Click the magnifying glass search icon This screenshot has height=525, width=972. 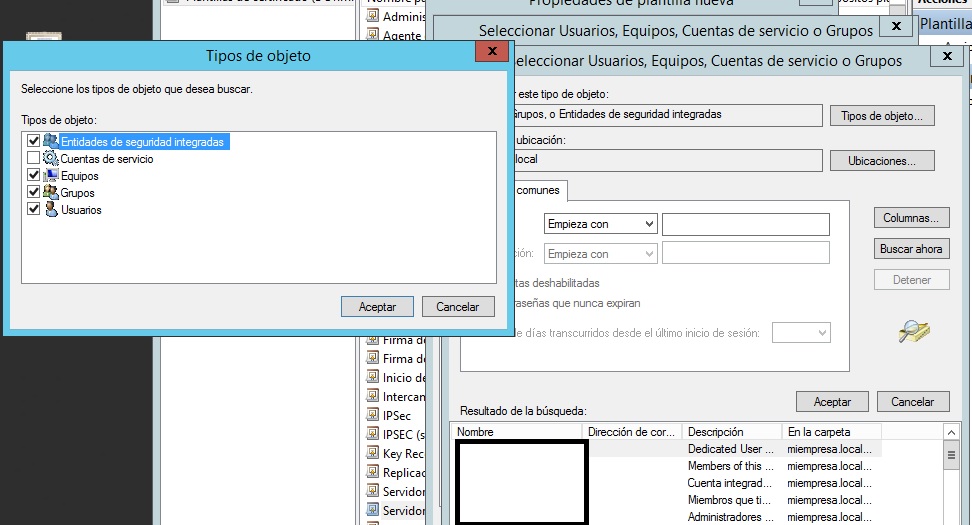click(914, 331)
